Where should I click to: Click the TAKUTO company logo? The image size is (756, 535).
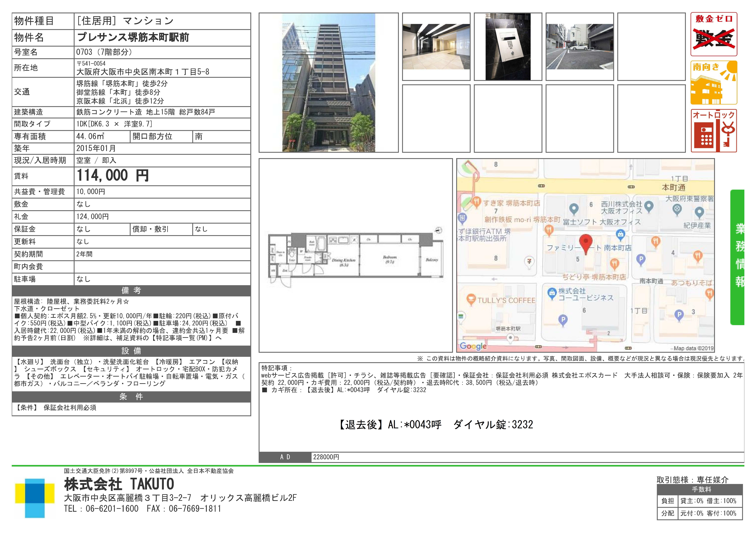point(35,498)
